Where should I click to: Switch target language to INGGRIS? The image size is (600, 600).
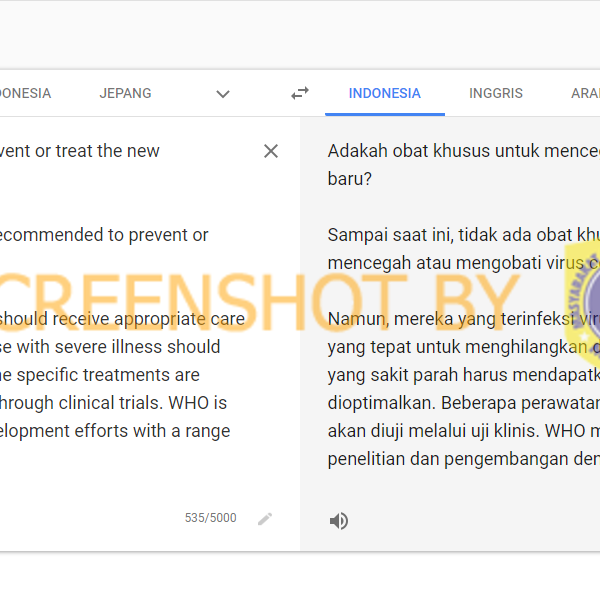tap(496, 93)
